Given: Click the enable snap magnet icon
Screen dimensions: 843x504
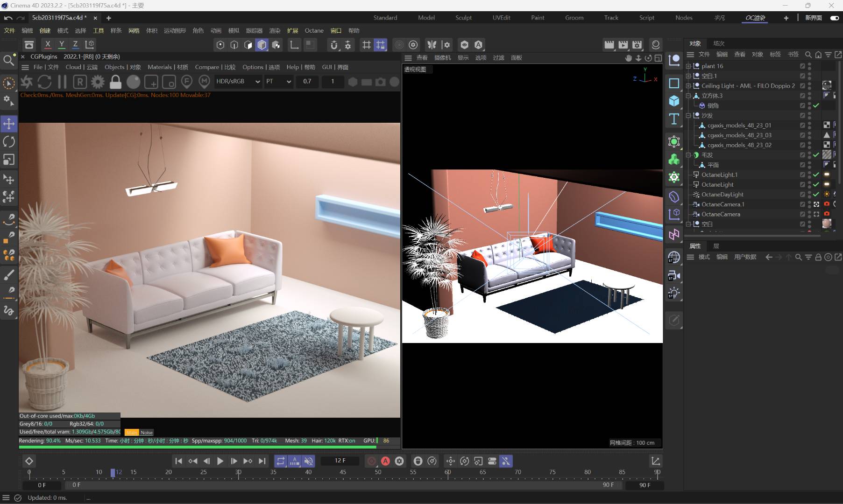Looking at the screenshot, I should click(334, 45).
